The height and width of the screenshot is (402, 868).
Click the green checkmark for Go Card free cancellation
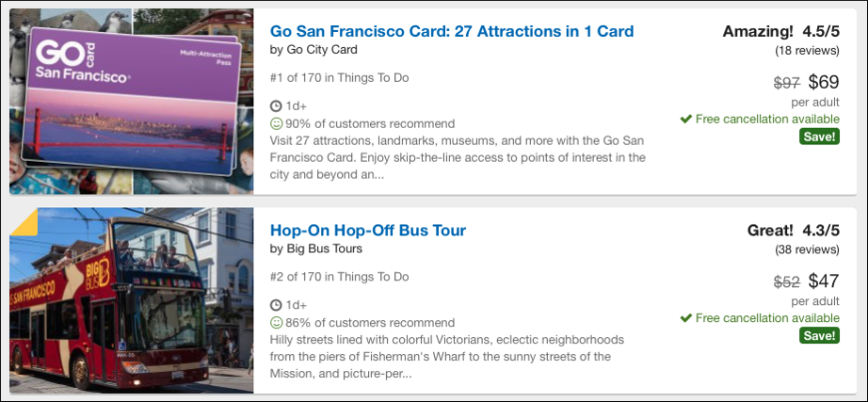(685, 119)
